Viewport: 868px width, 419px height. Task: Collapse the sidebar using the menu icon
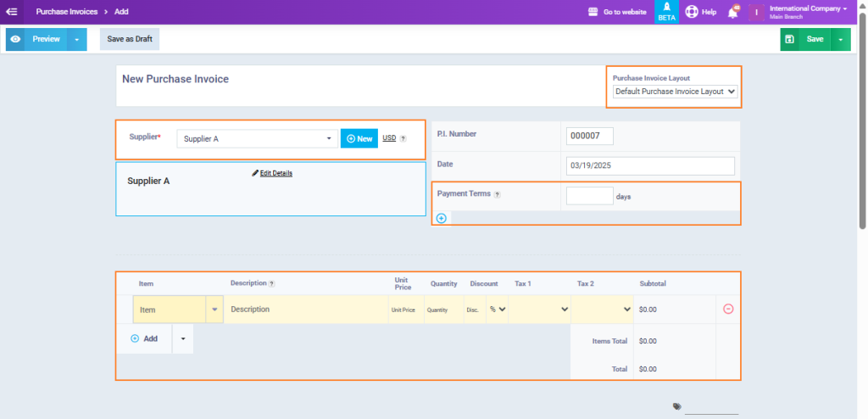[12, 12]
